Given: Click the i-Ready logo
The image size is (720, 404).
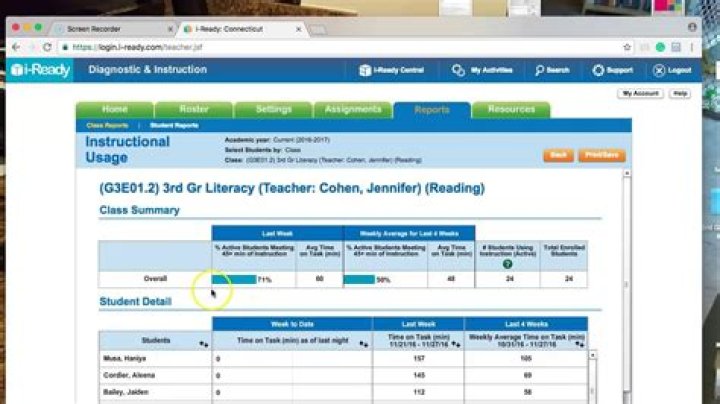Looking at the screenshot, I should 40,70.
